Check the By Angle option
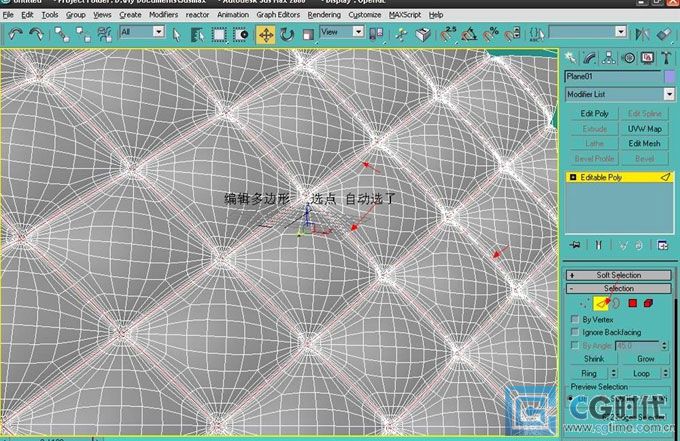The width and height of the screenshot is (680, 441). tap(574, 344)
